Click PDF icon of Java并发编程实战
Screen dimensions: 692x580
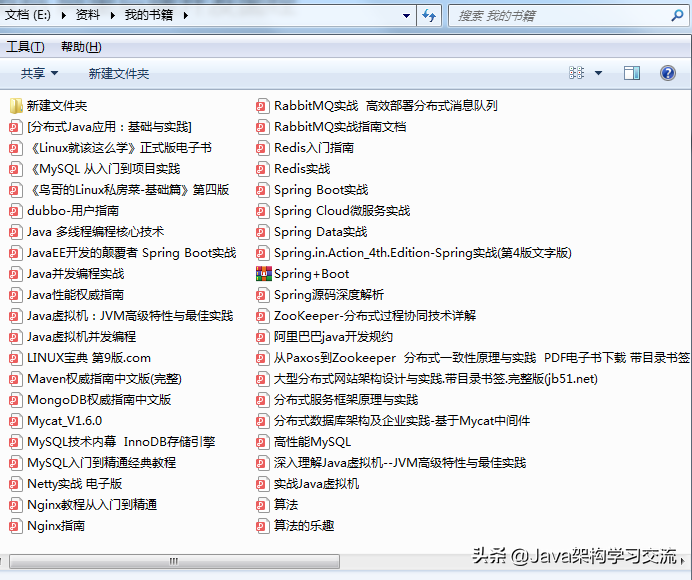point(15,274)
